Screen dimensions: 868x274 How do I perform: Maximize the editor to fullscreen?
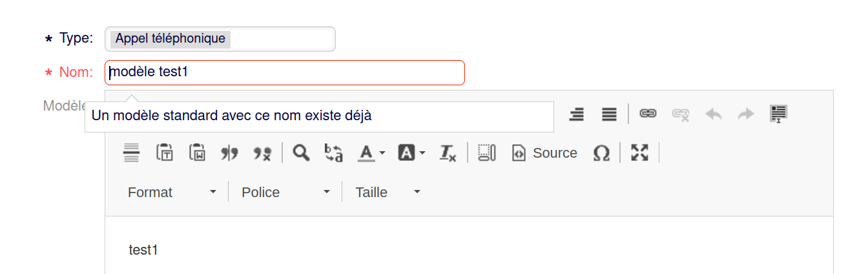point(639,153)
